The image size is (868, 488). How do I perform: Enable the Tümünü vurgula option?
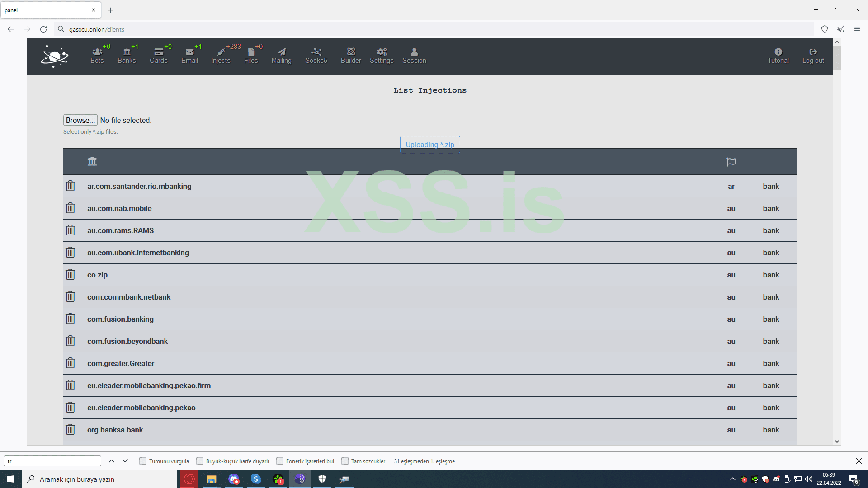click(x=142, y=461)
